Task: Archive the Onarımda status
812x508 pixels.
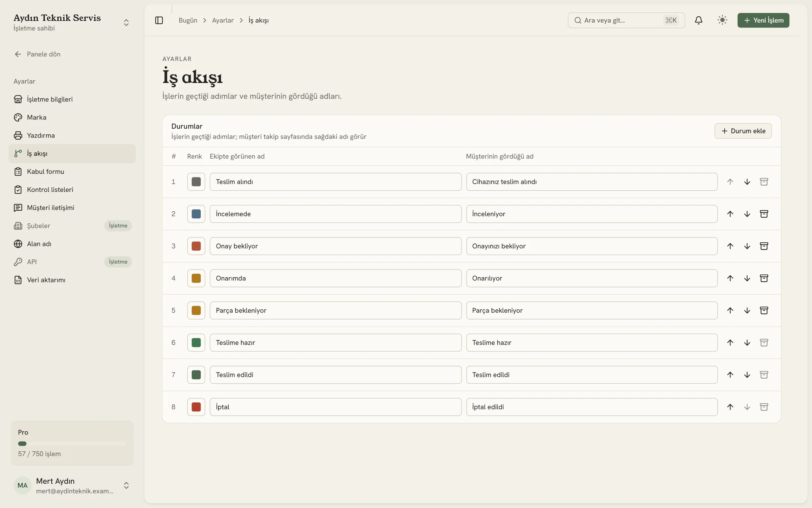Action: [x=764, y=278]
